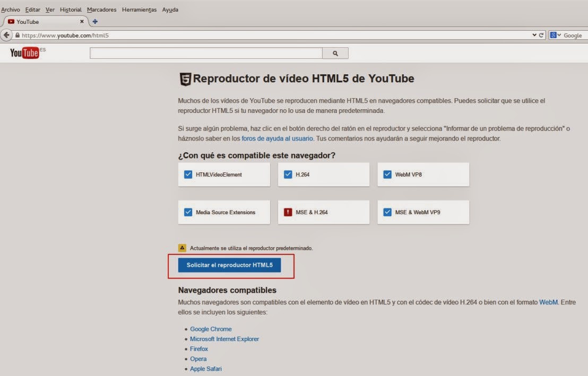This screenshot has height=376, width=588.
Task: Open the Historial menu
Action: click(71, 10)
